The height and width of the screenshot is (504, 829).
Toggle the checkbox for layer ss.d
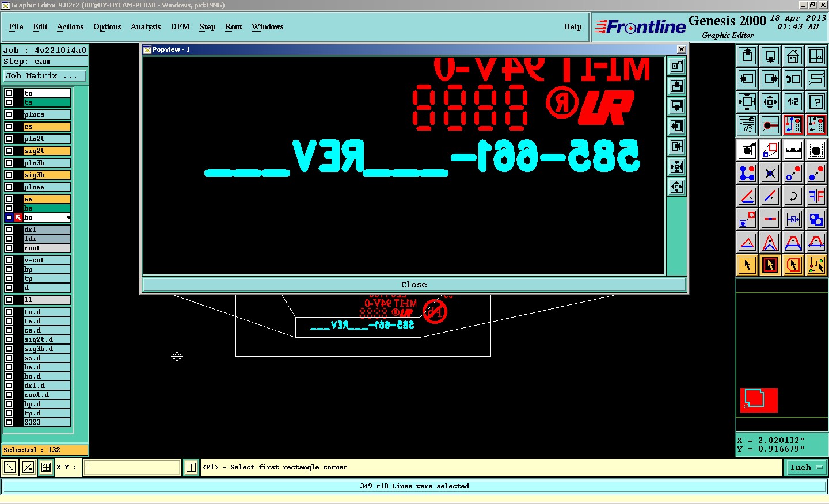pos(9,358)
